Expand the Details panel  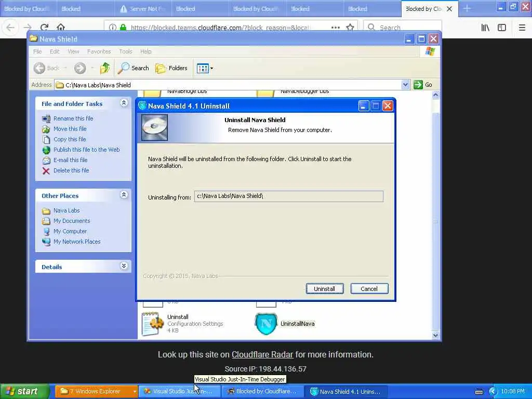click(124, 266)
